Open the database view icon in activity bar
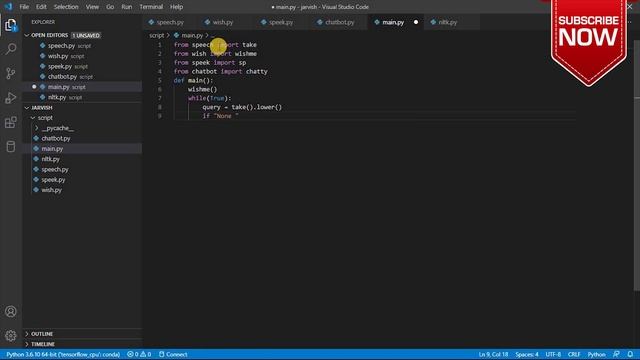Screen dimensions: 640x360 (x=11, y=147)
